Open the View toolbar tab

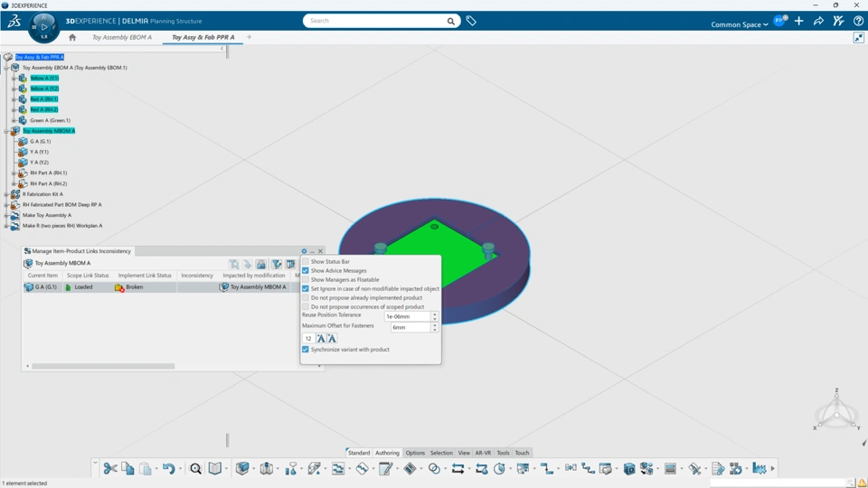click(464, 453)
